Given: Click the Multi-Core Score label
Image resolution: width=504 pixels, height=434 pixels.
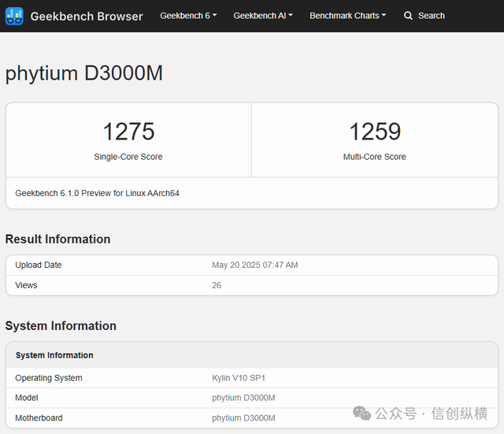Looking at the screenshot, I should pyautogui.click(x=375, y=157).
